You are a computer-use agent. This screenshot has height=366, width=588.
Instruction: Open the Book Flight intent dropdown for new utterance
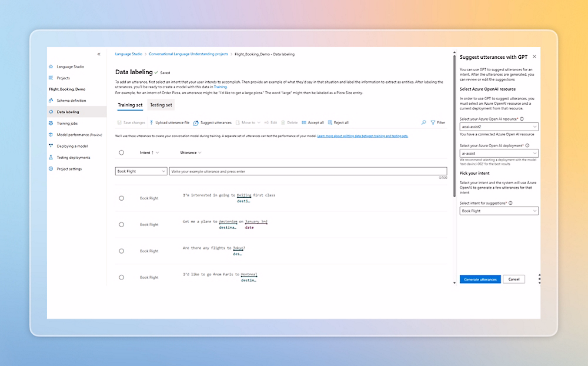(x=141, y=171)
